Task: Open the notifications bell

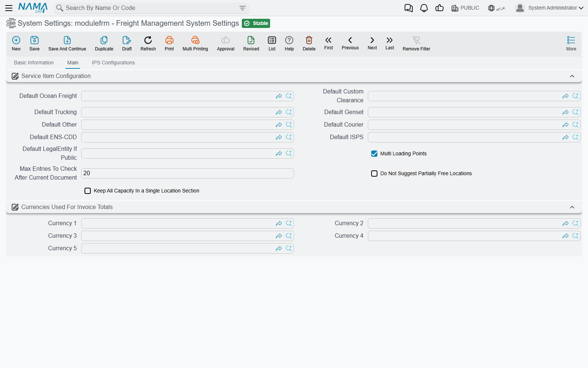Action: (424, 8)
